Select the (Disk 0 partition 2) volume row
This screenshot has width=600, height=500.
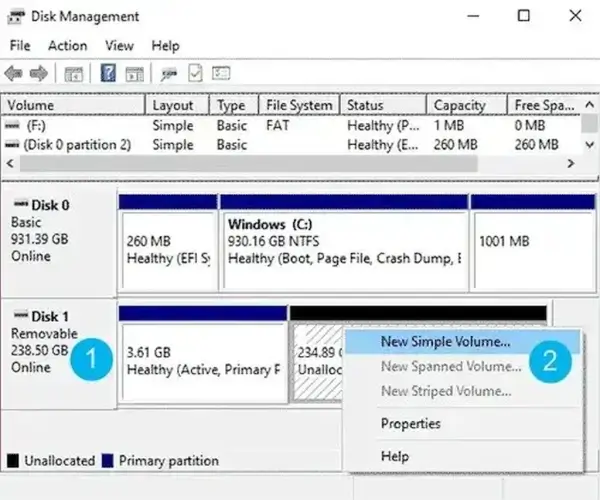pyautogui.click(x=291, y=145)
